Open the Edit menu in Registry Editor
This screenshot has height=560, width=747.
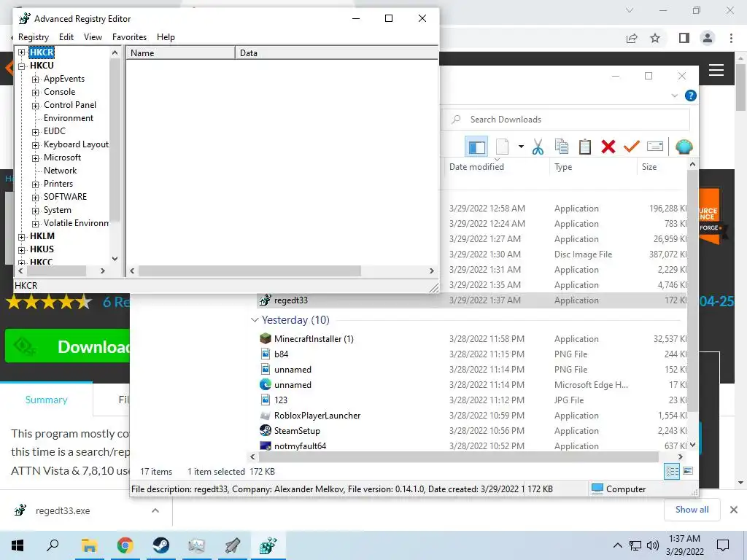66,37
